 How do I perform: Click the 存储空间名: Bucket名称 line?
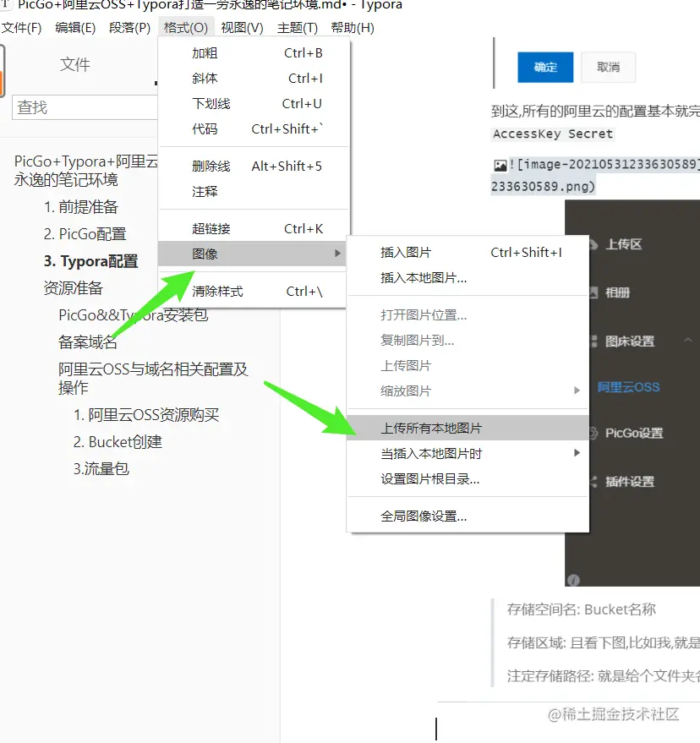[x=582, y=609]
